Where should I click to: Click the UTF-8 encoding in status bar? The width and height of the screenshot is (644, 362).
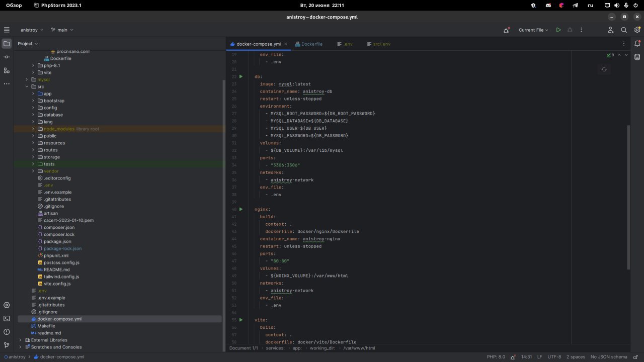point(554,356)
